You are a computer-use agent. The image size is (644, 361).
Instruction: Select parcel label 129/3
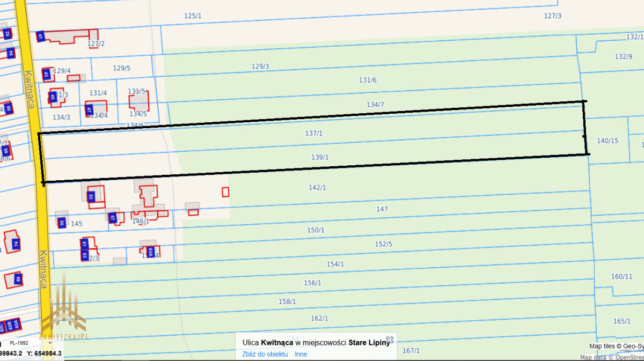(260, 67)
